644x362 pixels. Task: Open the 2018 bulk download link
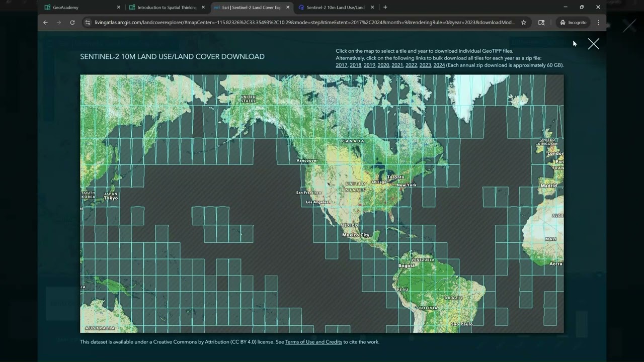[x=355, y=65]
